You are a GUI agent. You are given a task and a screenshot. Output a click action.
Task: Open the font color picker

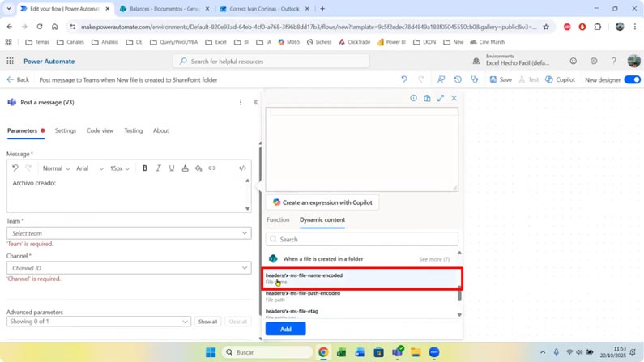click(x=186, y=168)
